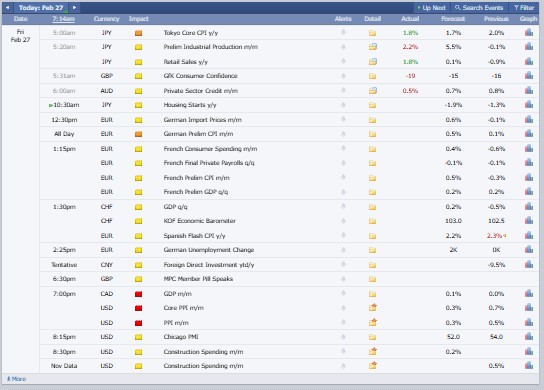This screenshot has height=390, width=544.
Task: Click yellow impact marker for Chicago PMI
Action: click(138, 337)
